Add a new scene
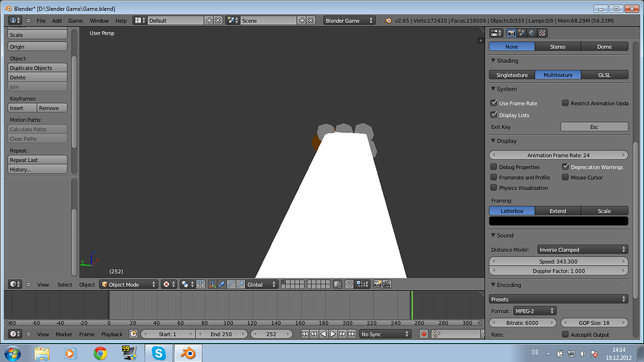 [x=302, y=21]
